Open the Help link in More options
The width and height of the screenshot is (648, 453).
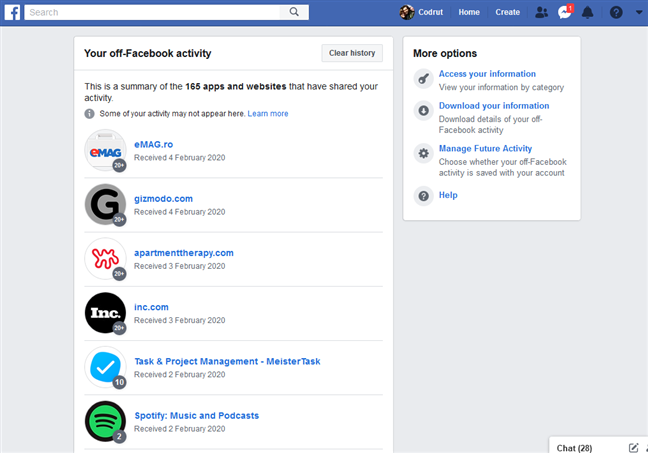click(x=448, y=195)
